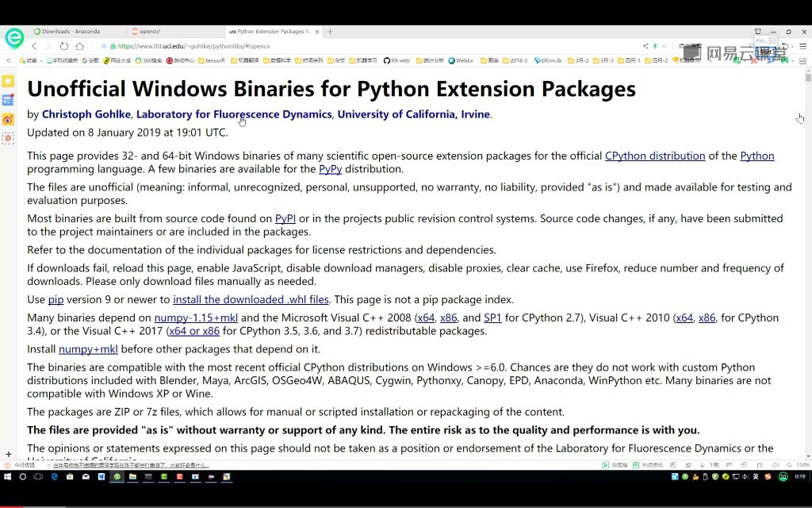Image resolution: width=812 pixels, height=508 pixels.
Task: Reload the current page
Action: point(63,46)
